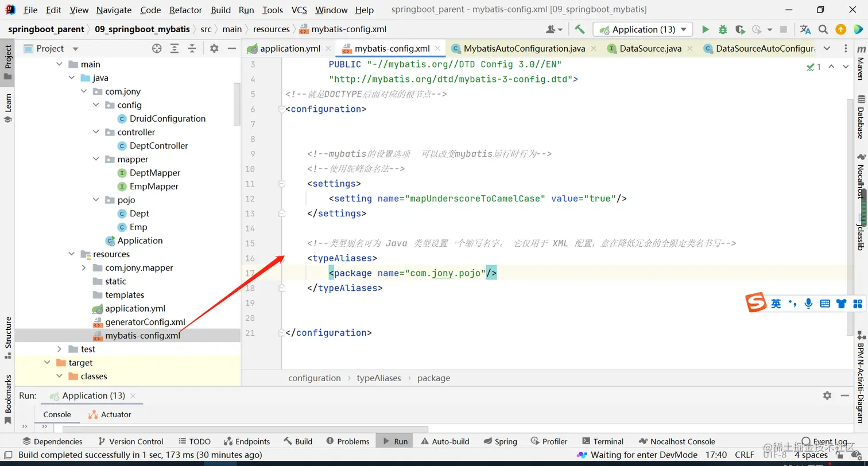Select generatorConfig.xml in Project tree
This screenshot has width=868, height=466.
145,322
